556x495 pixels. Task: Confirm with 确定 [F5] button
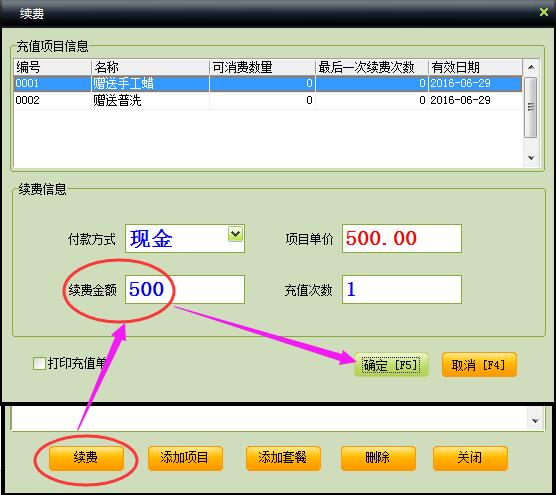(x=391, y=365)
